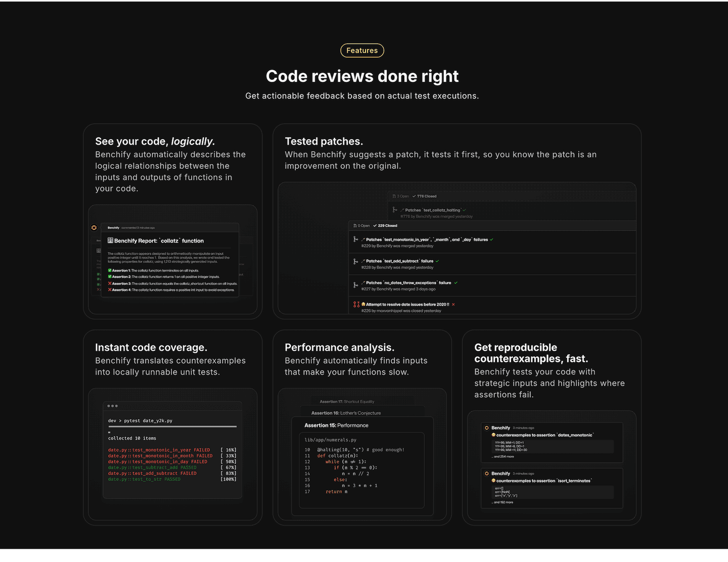Viewport: 728px width, 562px height.
Task: Click emoji before 'dates_monotonic' counterexamples
Action: click(x=493, y=435)
